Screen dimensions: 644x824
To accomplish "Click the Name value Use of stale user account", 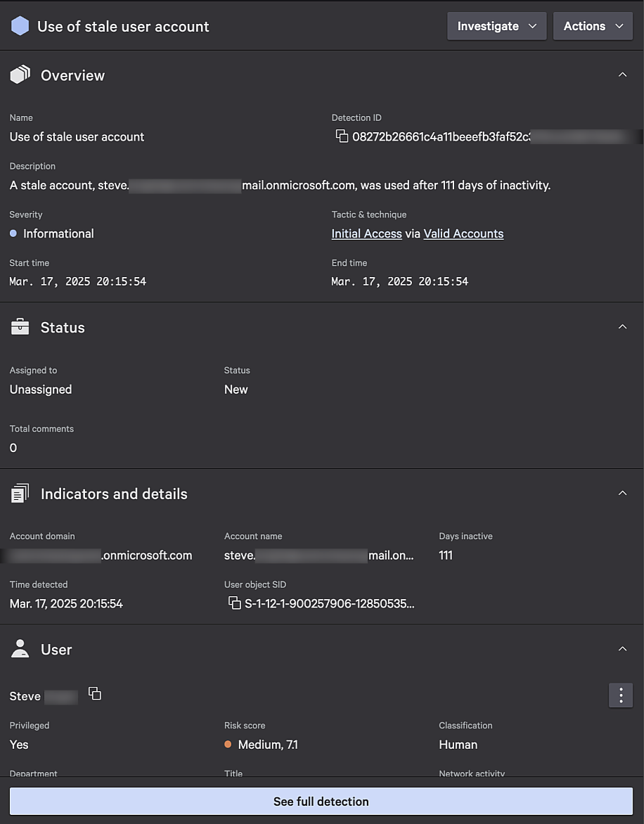I will [x=77, y=136].
